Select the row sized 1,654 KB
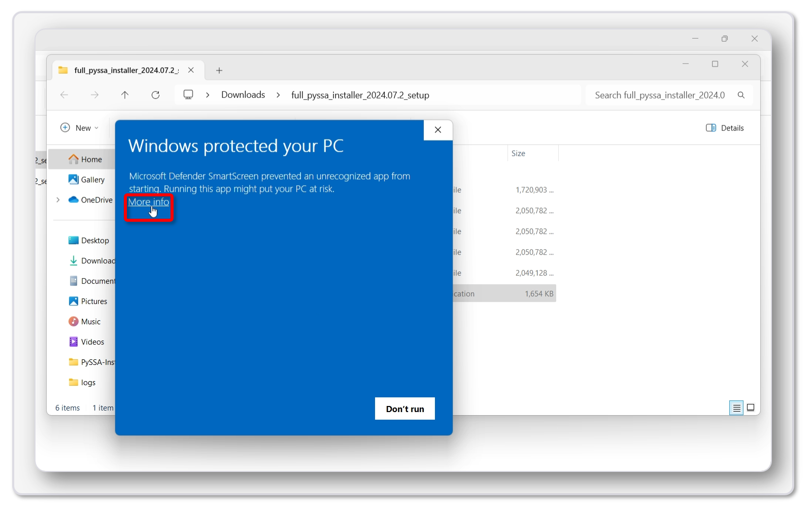This screenshot has width=812, height=510. (x=504, y=294)
